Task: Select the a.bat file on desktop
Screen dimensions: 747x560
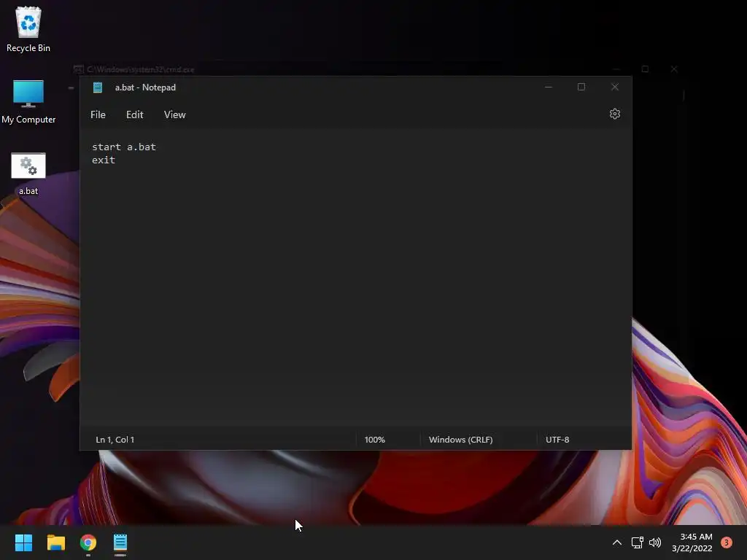Action: tap(28, 174)
